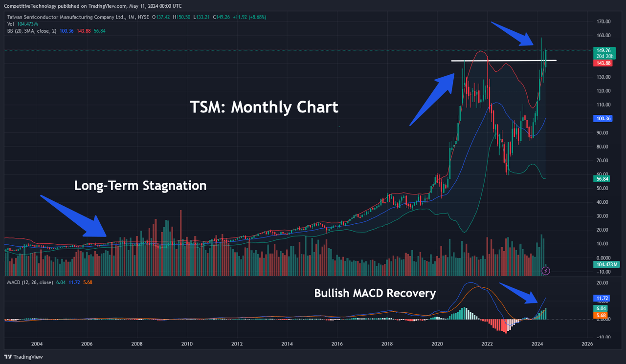Click the TradingView logo at bottom left
Screen dimensions: 626x364
point(24,357)
